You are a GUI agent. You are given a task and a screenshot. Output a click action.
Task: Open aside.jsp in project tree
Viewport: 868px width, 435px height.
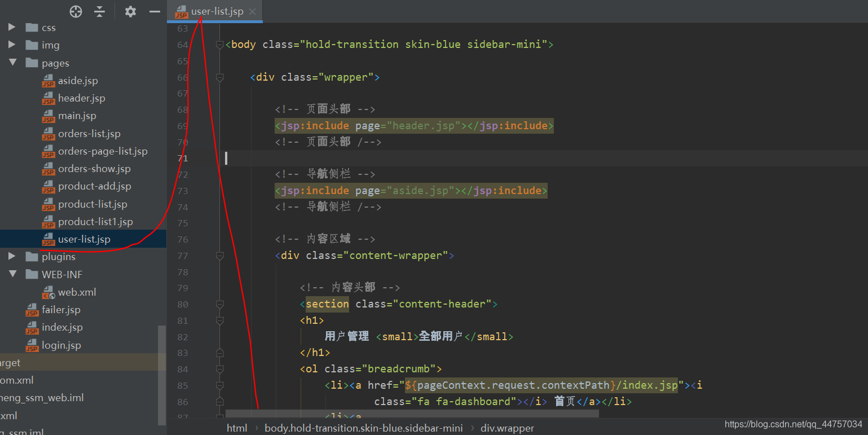[78, 81]
